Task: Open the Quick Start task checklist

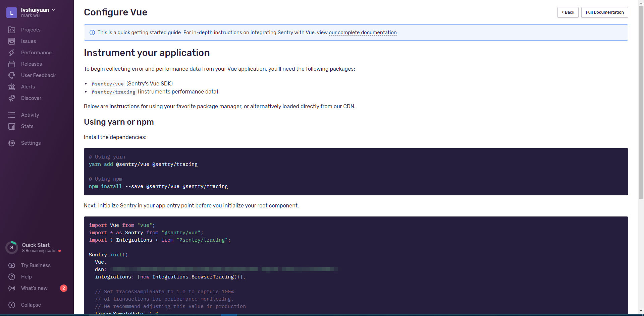Action: pos(35,247)
